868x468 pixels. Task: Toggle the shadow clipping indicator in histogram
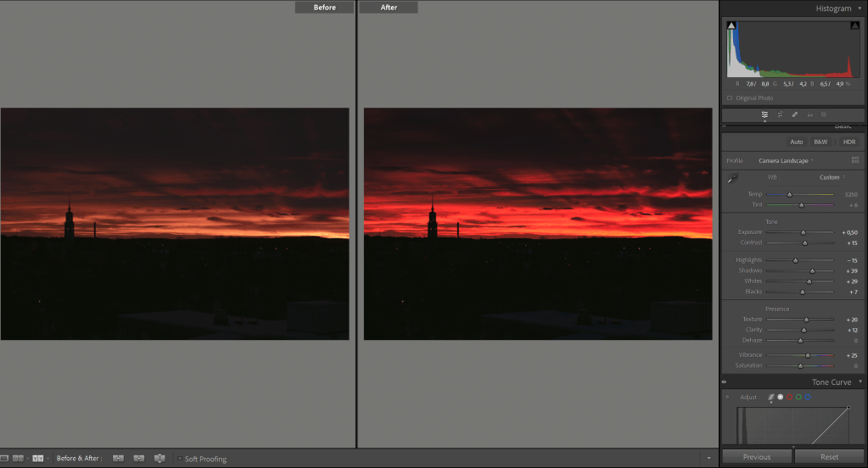click(731, 26)
